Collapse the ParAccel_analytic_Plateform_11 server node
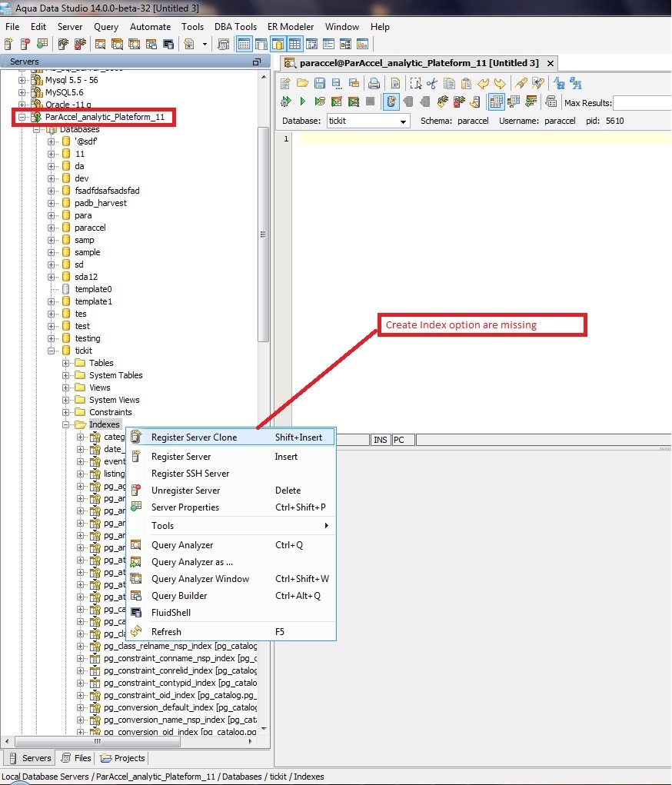 (x=22, y=117)
